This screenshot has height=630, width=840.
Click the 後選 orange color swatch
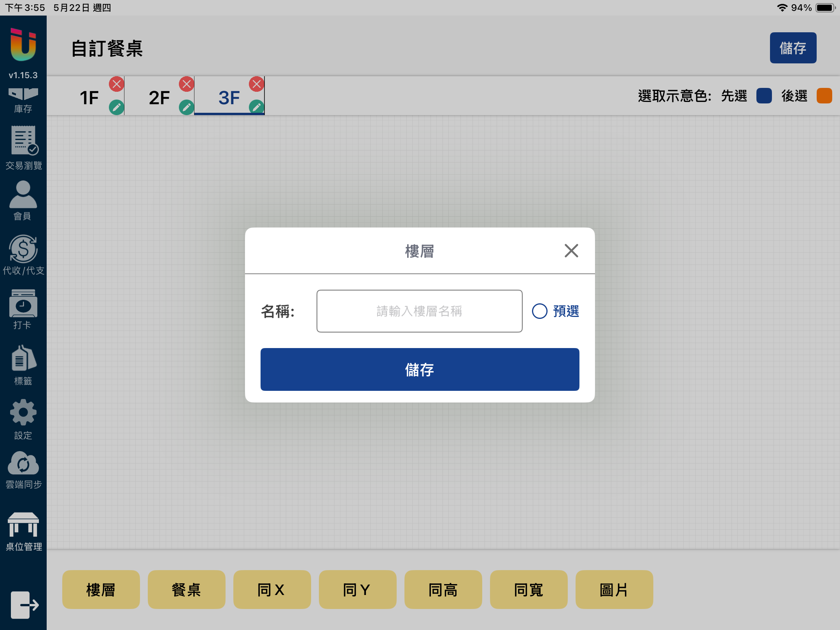(x=824, y=96)
